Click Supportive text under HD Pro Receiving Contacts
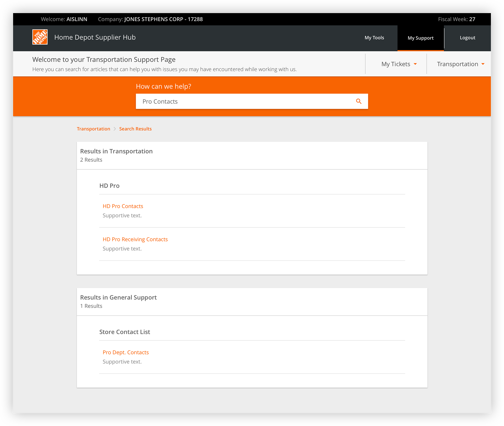 122,249
